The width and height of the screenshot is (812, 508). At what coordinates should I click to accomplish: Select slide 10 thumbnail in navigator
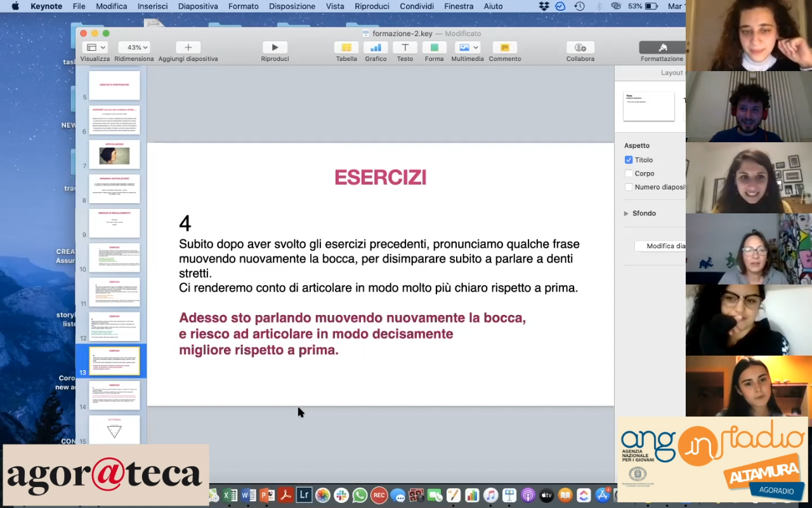coord(114,257)
